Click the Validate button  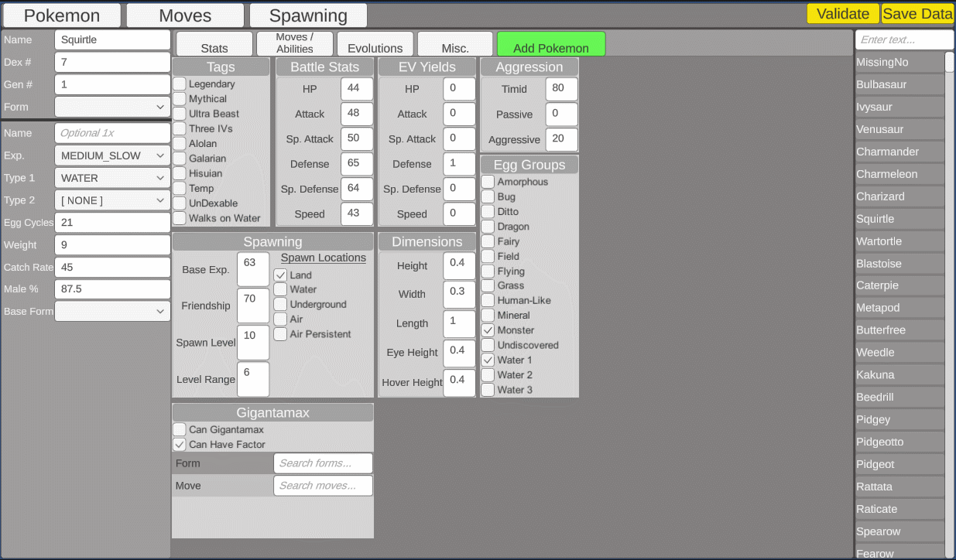point(843,14)
